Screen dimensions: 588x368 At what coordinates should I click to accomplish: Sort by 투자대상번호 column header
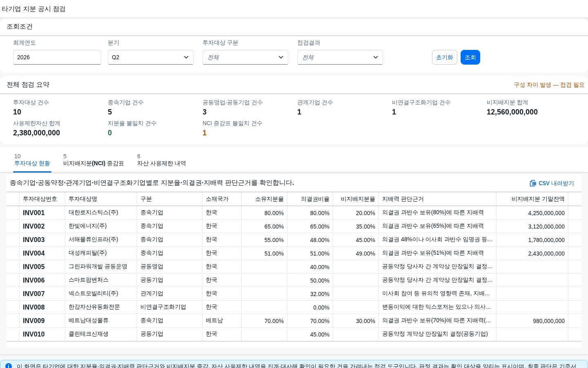[x=42, y=199]
